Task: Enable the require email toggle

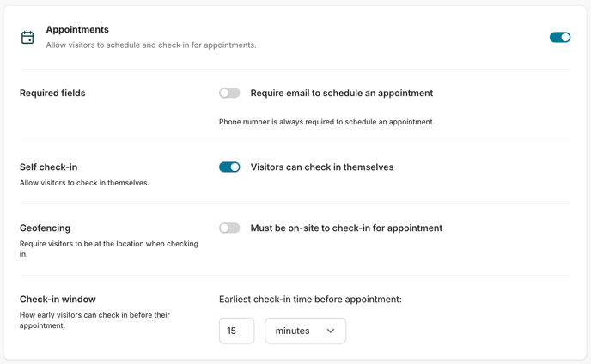Action: [x=229, y=94]
